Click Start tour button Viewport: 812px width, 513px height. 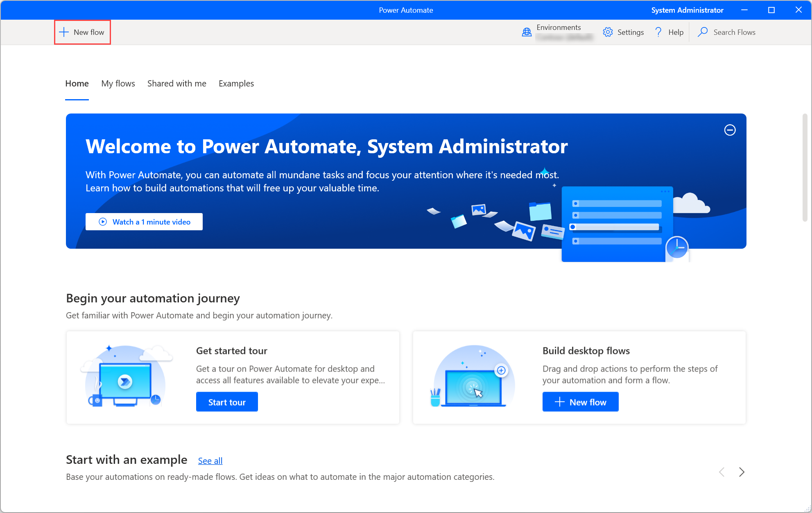(227, 402)
